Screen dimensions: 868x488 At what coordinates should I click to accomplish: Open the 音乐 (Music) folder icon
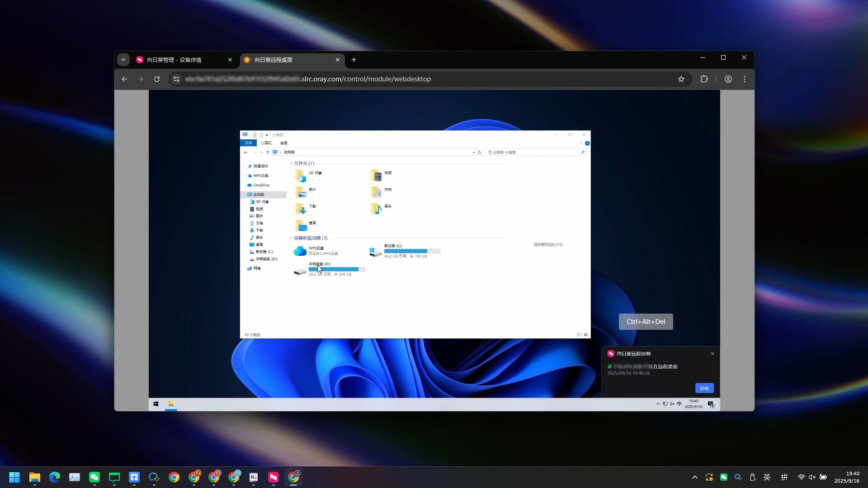tap(376, 209)
